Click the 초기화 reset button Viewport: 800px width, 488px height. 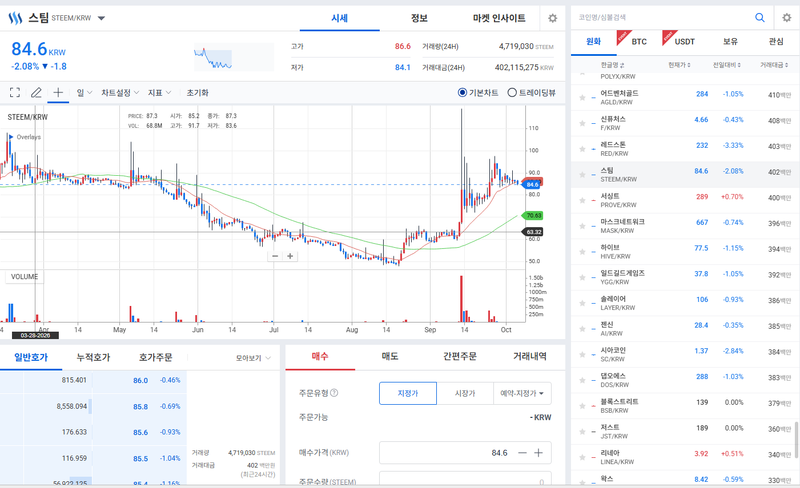(x=197, y=92)
